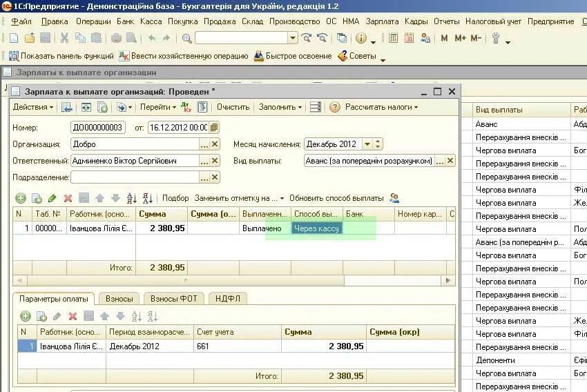Click Показать панель функций
Image resolution: width=587 pixels, height=392 pixels.
61,56
